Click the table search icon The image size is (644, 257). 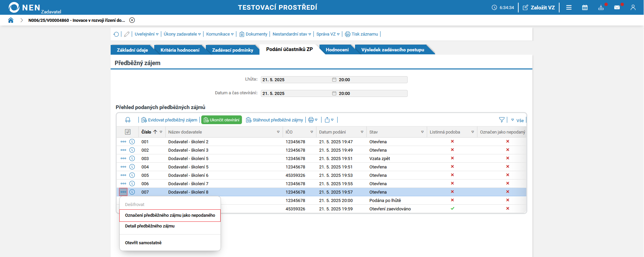point(128,120)
